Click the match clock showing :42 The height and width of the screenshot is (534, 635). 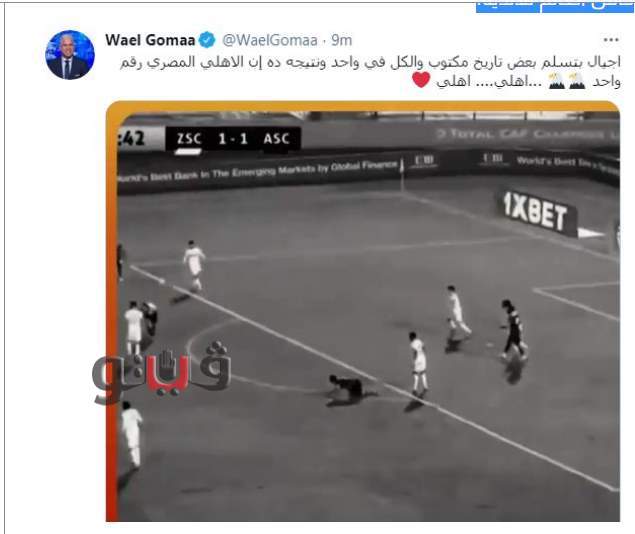tap(132, 139)
